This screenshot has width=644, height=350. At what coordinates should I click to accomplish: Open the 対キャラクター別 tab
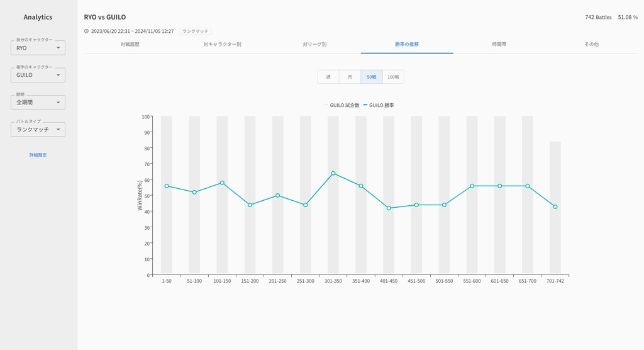click(x=222, y=45)
